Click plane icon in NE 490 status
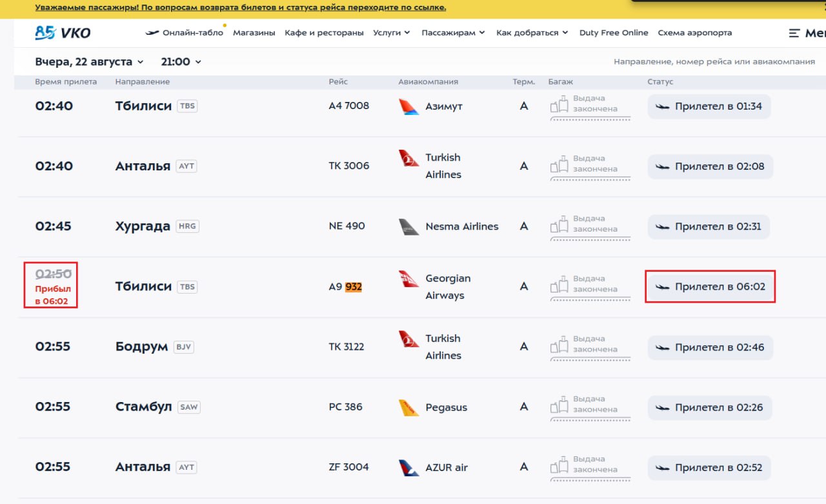This screenshot has width=826, height=504. (662, 227)
